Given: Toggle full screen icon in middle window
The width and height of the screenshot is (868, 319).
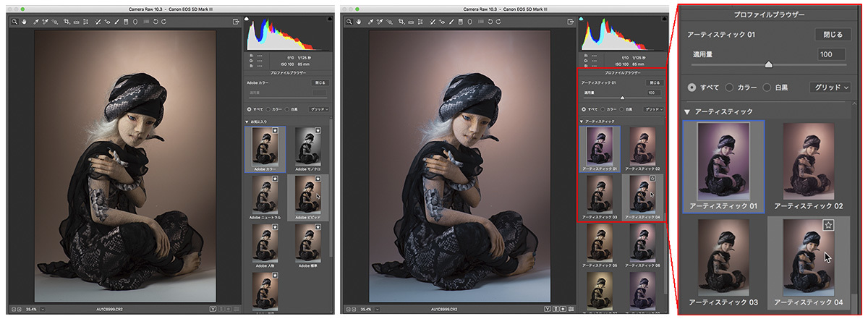Looking at the screenshot, I should point(571,22).
